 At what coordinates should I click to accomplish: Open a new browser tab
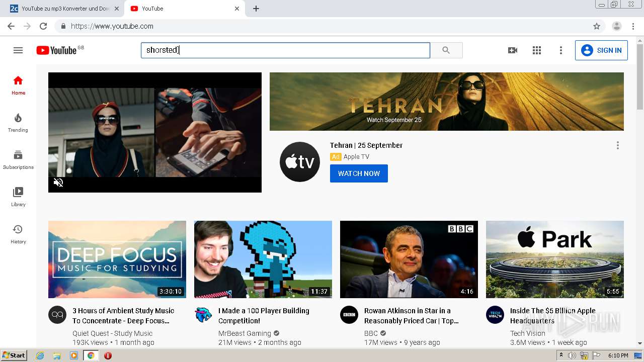pos(256,9)
